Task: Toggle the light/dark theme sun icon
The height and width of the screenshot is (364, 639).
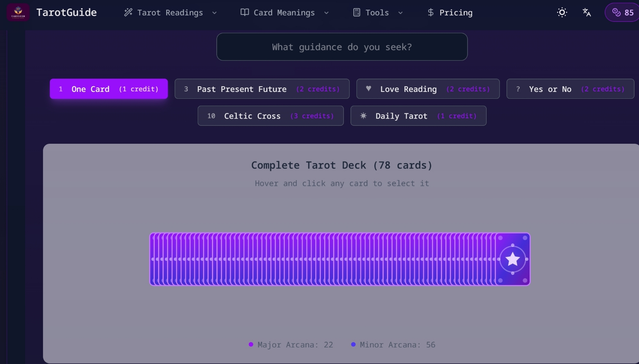Action: coord(562,13)
